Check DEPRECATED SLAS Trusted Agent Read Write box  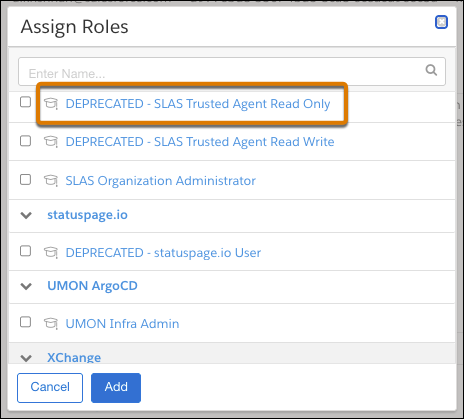25,141
